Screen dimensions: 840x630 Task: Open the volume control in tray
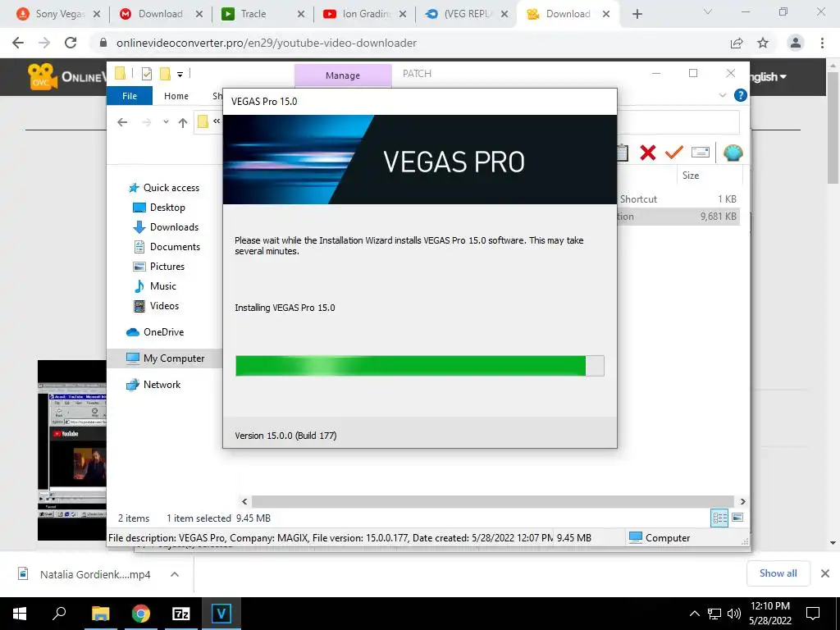click(x=734, y=614)
